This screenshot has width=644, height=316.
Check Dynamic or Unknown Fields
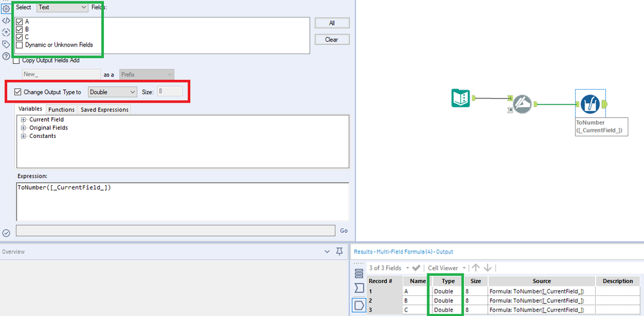tap(19, 44)
